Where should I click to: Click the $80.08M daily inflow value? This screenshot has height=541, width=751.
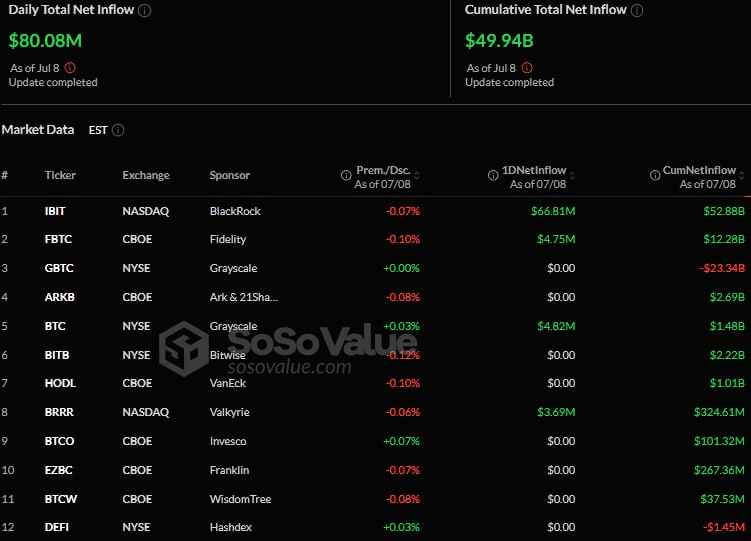(46, 41)
